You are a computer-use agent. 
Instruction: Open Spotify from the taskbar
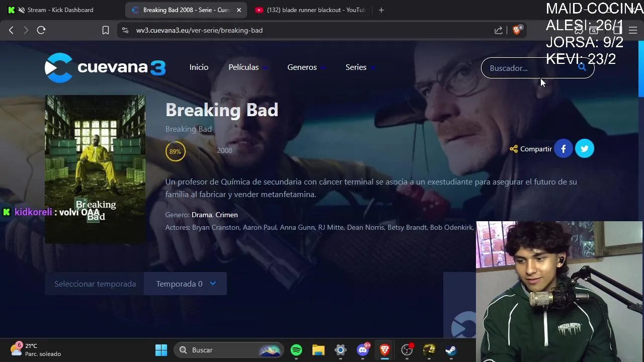pos(296,350)
